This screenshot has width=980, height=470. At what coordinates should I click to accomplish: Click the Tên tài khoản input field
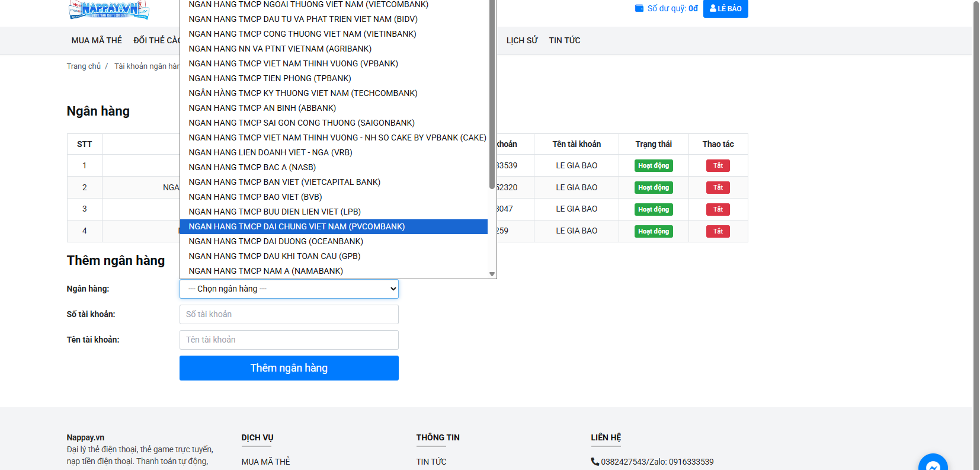point(289,340)
